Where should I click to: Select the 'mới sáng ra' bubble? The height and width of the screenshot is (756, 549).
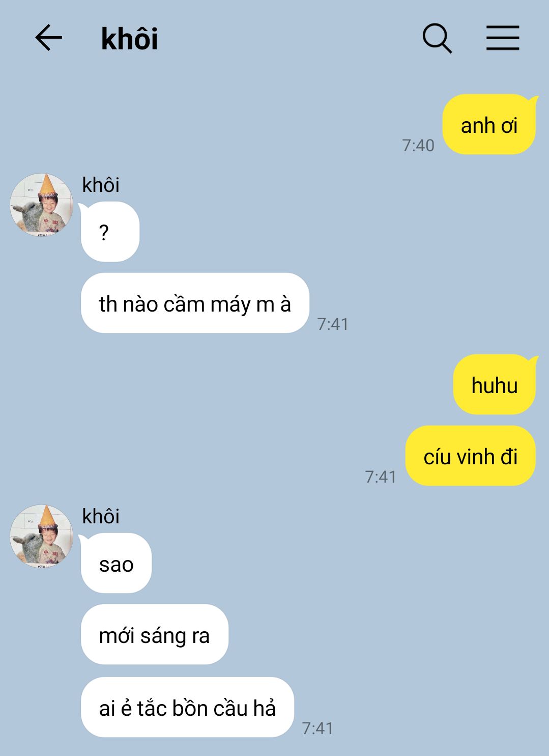[x=155, y=635]
